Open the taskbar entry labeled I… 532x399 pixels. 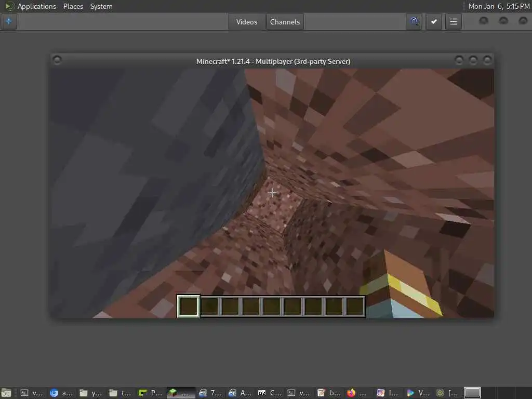(x=388, y=393)
